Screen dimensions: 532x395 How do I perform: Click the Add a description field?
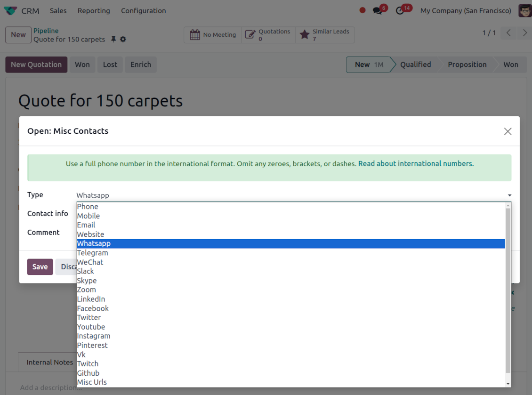(x=51, y=387)
